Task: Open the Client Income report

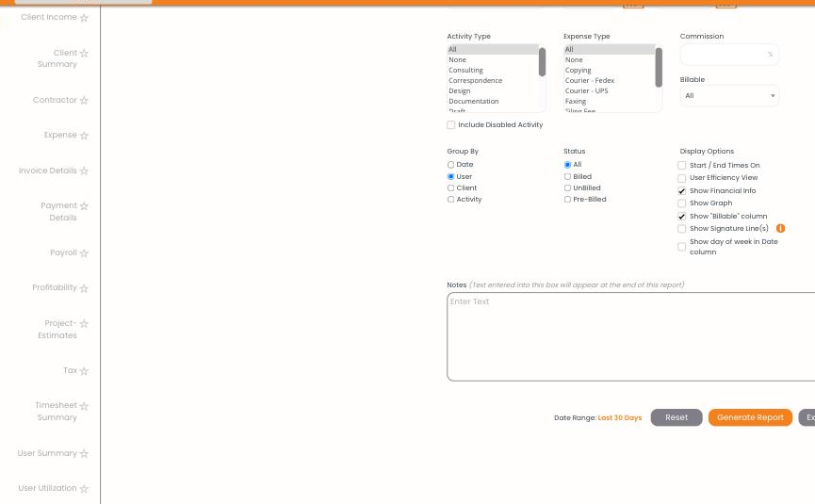Action: [x=49, y=17]
